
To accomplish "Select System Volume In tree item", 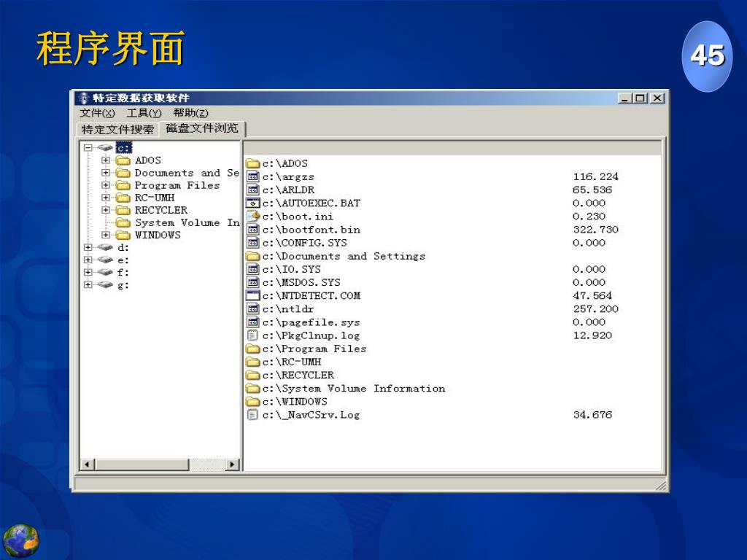I will coord(187,222).
